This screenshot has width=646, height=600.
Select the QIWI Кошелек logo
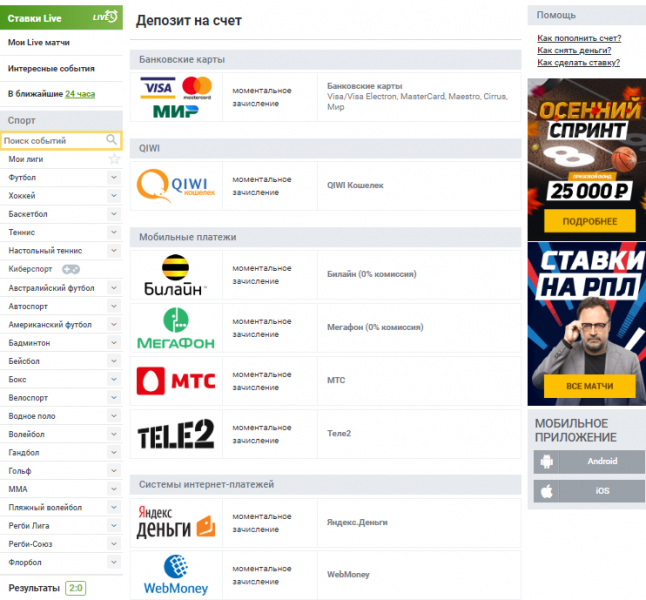176,186
